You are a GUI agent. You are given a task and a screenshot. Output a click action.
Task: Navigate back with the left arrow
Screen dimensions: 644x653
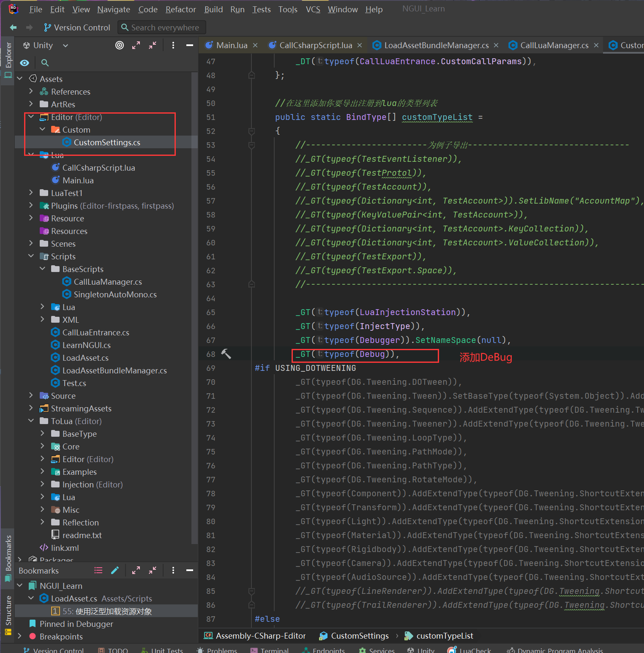[13, 27]
